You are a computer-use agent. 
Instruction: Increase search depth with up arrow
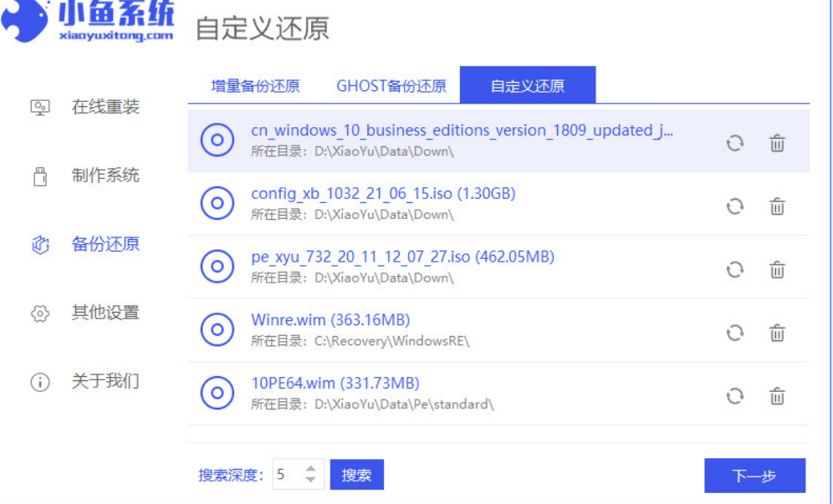(310, 469)
